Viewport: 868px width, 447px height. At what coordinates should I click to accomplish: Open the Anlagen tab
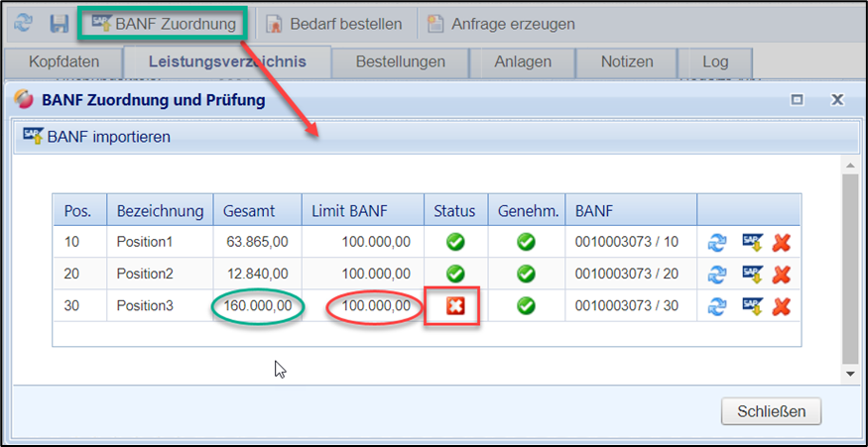pos(523,61)
